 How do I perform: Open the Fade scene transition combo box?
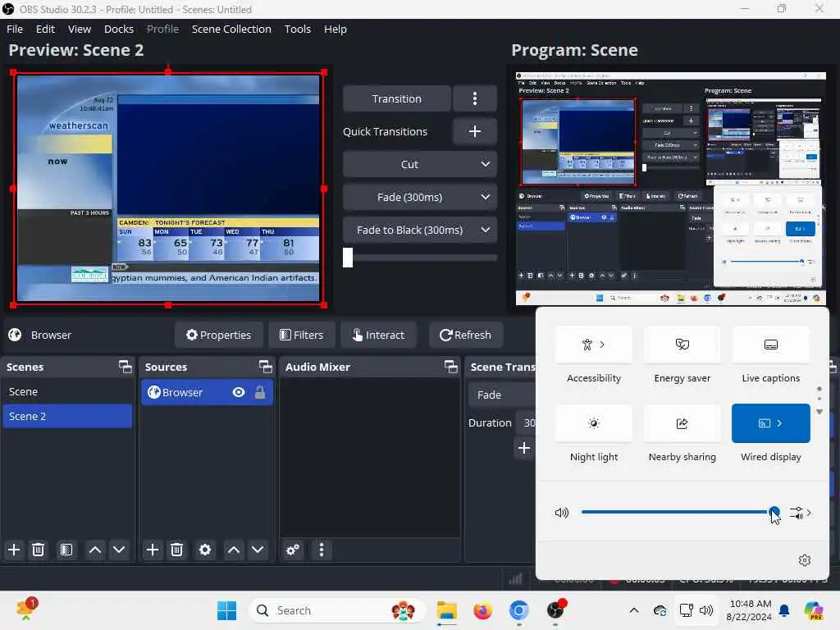tap(502, 395)
